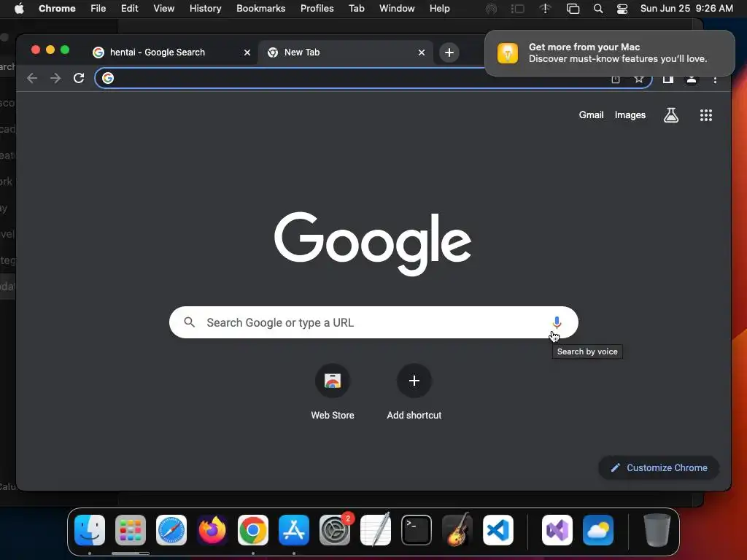Open Finder from the Dock
The width and height of the screenshot is (747, 560).
tap(90, 530)
